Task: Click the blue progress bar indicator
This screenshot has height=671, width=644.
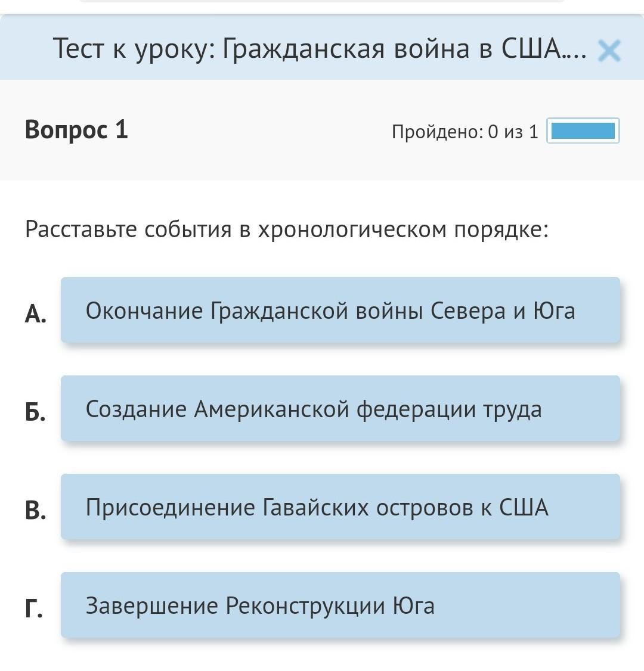Action: 583,131
